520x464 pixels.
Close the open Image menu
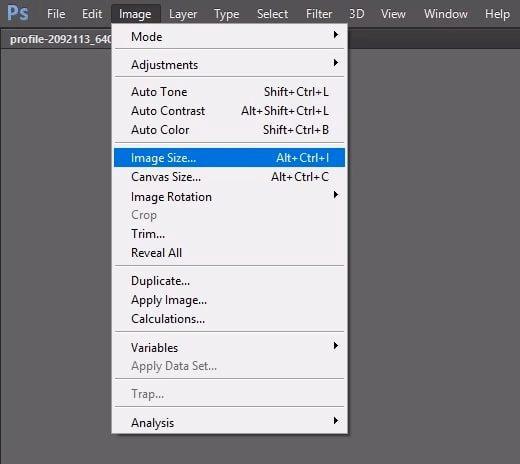pos(135,14)
